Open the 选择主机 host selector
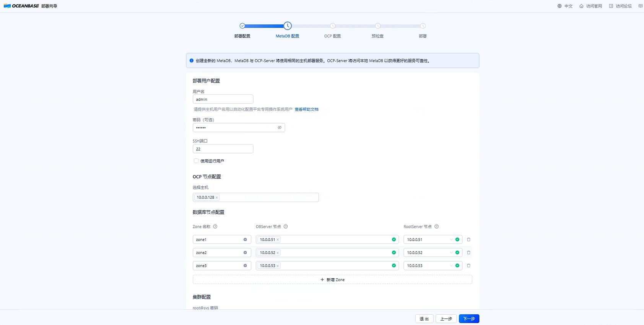644x325 pixels. (x=255, y=197)
